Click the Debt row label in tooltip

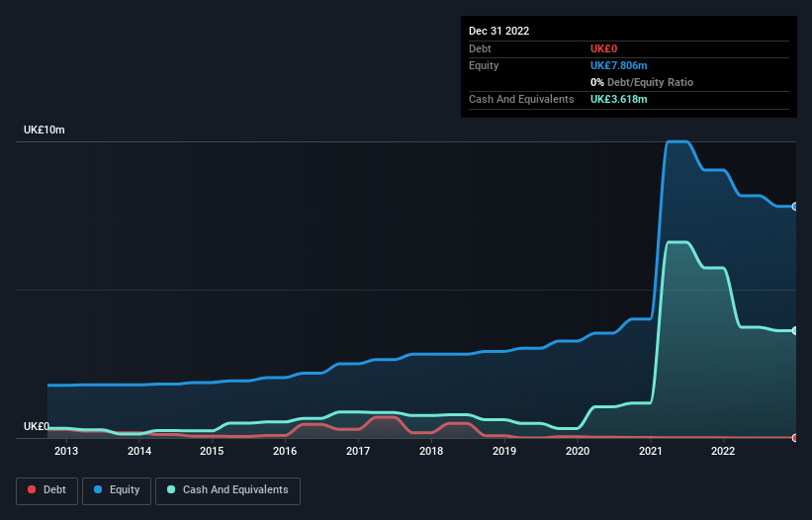(480, 48)
